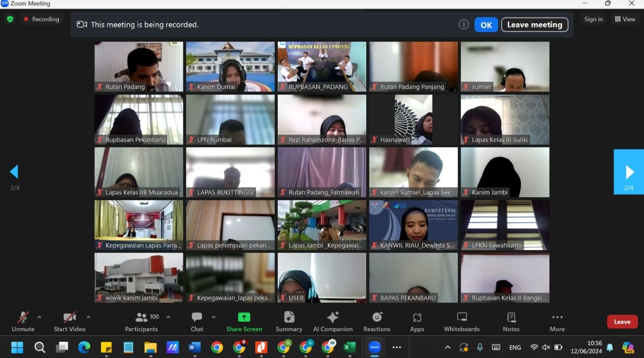
Task: Expand participants options arrow
Action: click(x=168, y=317)
